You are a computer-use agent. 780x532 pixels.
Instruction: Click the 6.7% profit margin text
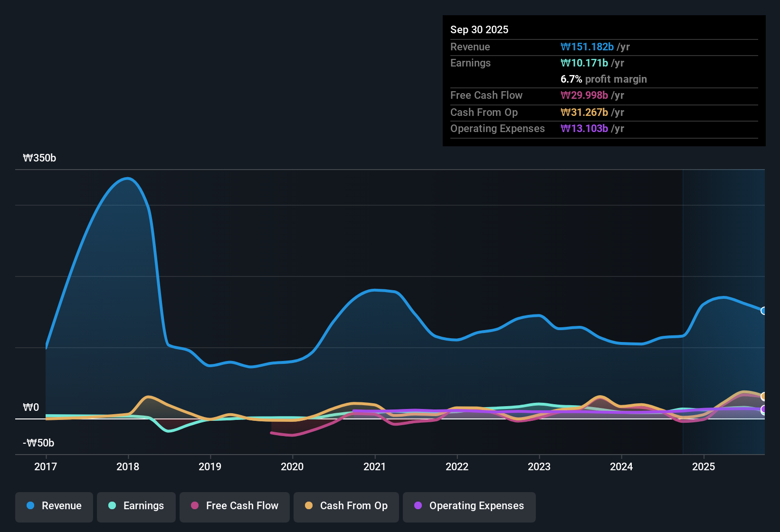603,79
